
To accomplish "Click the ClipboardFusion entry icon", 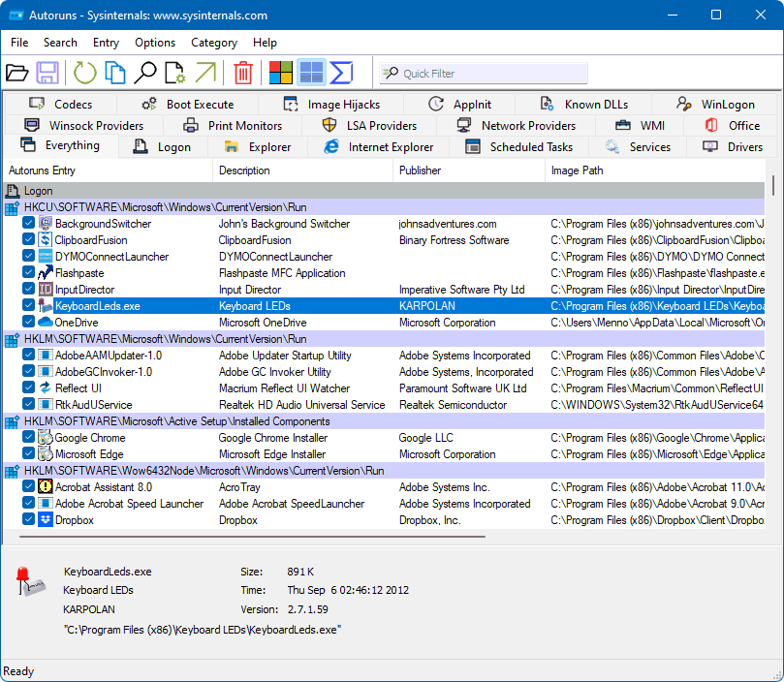I will [x=46, y=240].
